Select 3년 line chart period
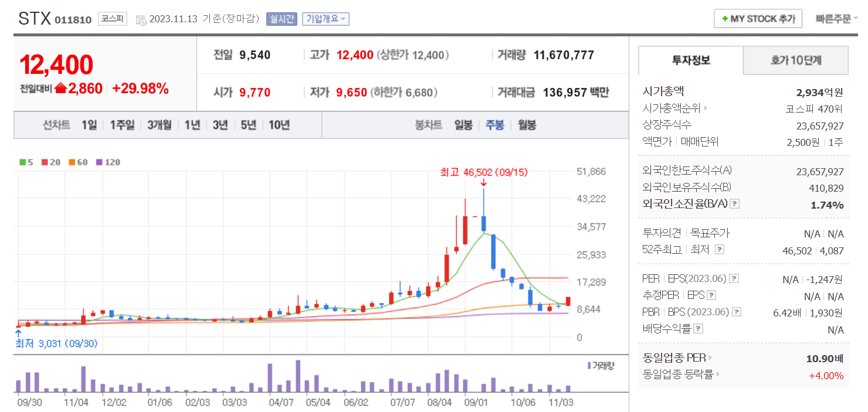This screenshot has width=868, height=412. 221,125
